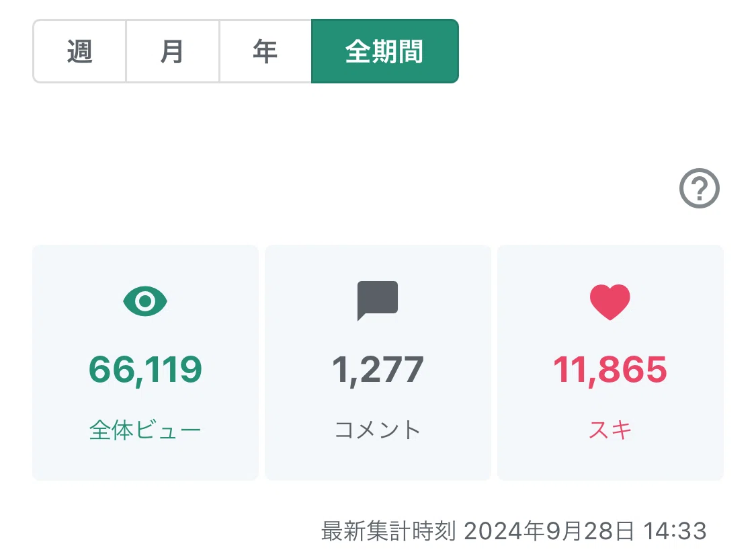Open the コメント stats card

click(x=378, y=363)
